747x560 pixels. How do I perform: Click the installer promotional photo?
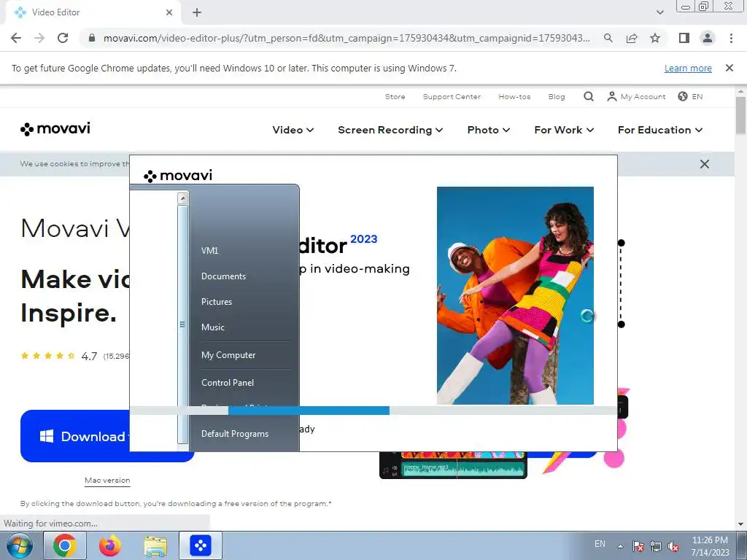[515, 295]
